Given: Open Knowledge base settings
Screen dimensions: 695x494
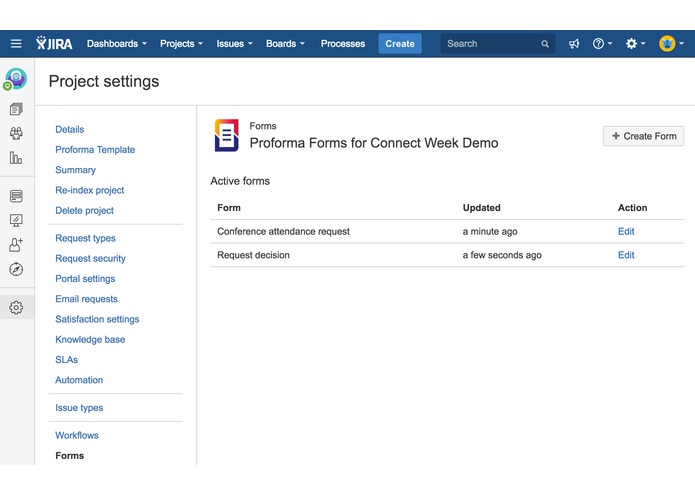Looking at the screenshot, I should [90, 340].
